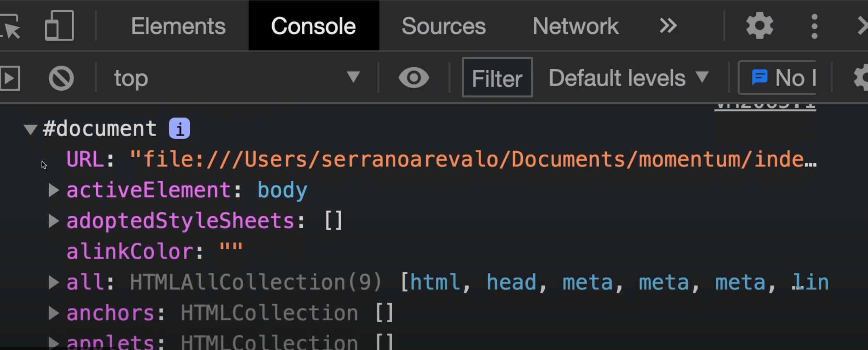Click the body element value
Screen dimensions: 868x350
tap(282, 191)
